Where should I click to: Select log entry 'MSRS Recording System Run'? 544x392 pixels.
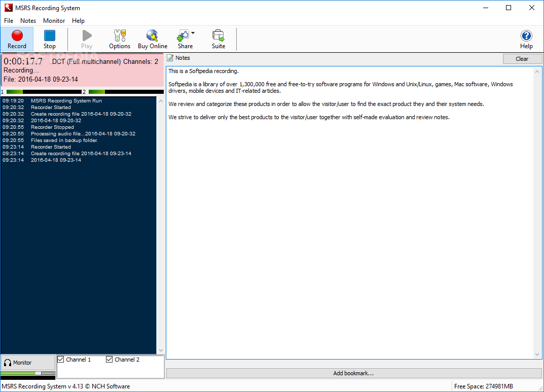click(x=66, y=100)
